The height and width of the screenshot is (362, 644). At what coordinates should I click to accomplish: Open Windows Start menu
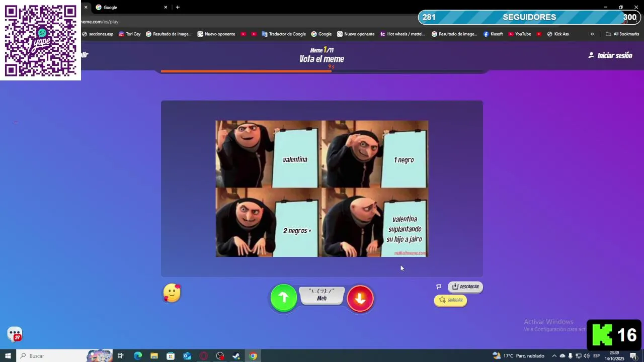pyautogui.click(x=8, y=356)
